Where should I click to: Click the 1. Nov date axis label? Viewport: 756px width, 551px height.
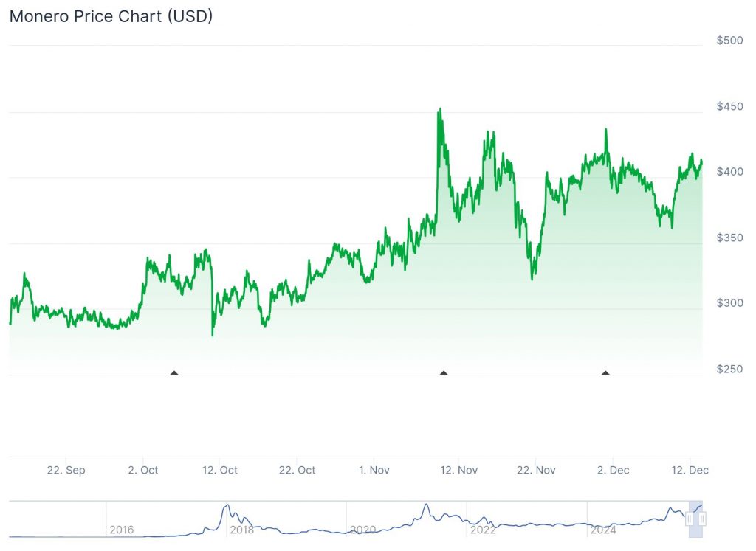tap(374, 470)
